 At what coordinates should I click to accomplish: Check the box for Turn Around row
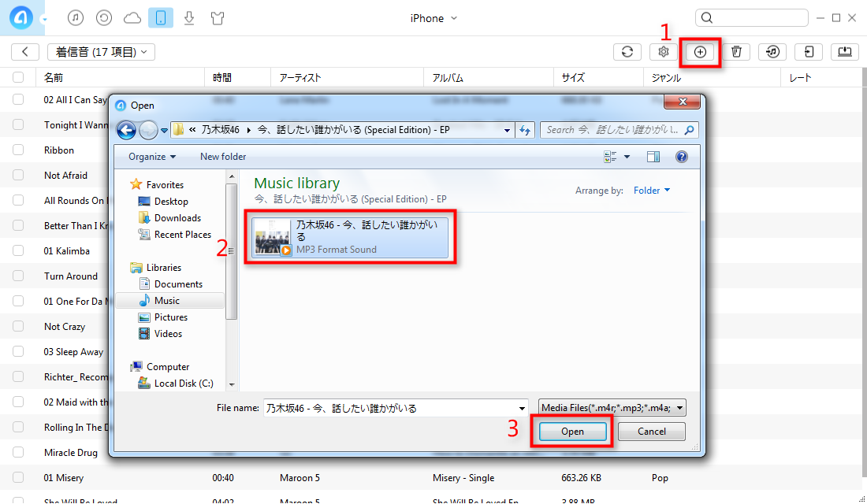pos(18,276)
